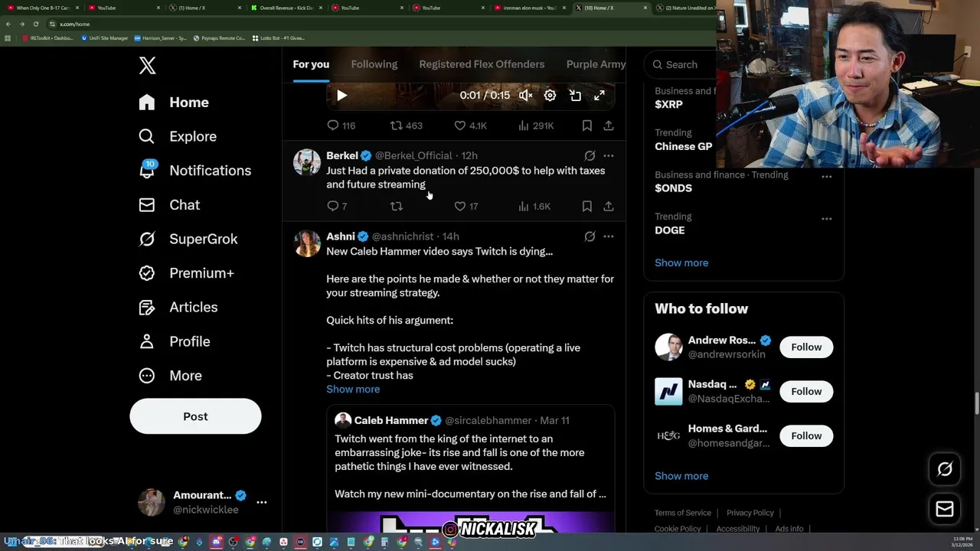
Task: Open more options for $ONDS trend
Action: (x=827, y=177)
